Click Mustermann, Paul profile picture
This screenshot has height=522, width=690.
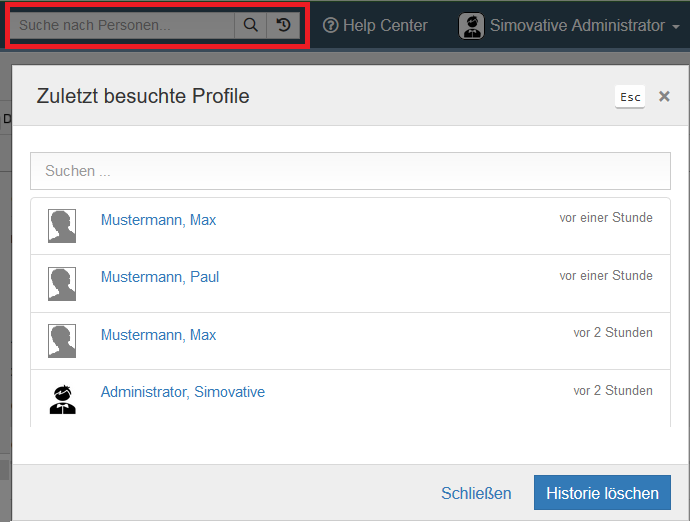click(x=62, y=284)
